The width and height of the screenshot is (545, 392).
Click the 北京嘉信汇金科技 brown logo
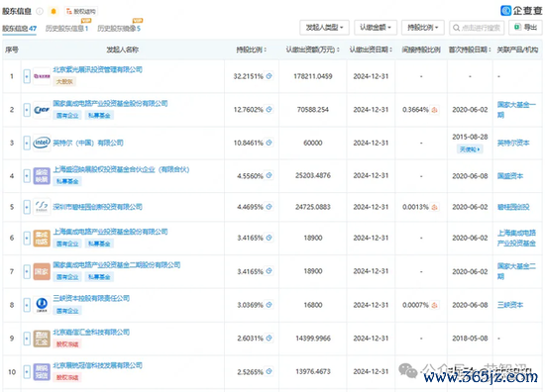(42, 339)
